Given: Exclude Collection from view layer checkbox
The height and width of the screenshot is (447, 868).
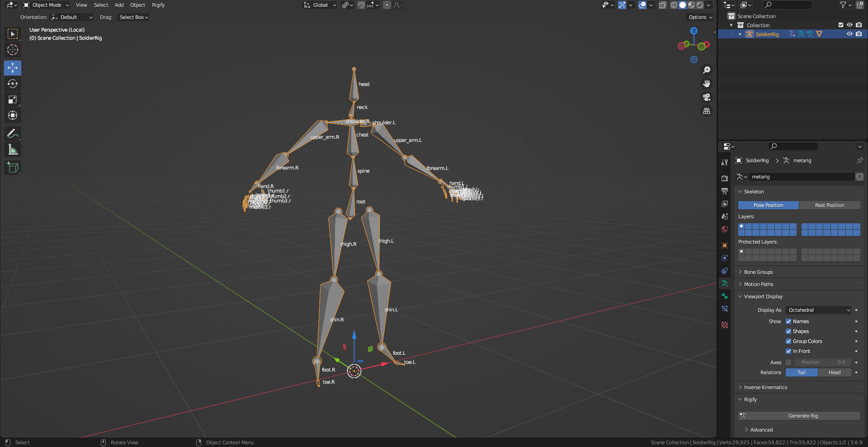Looking at the screenshot, I should click(x=841, y=25).
